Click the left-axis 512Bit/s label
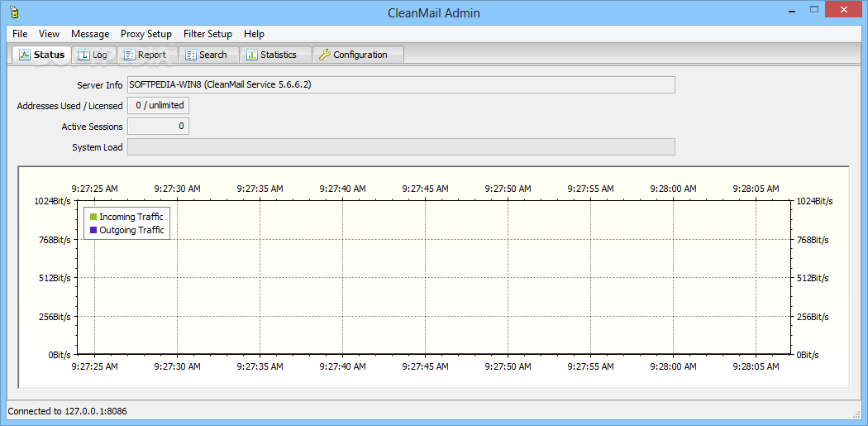The height and width of the screenshot is (426, 868). (56, 278)
